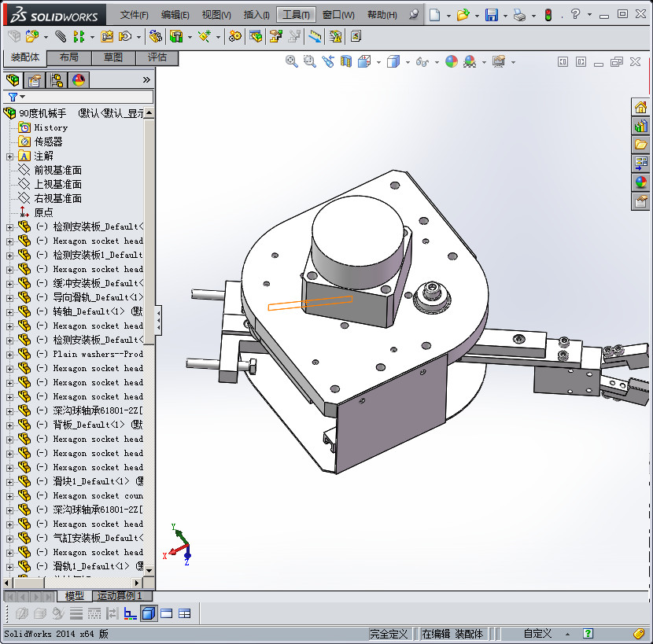Click the Custom Properties icon in task pane
Viewport: 653px width, 644px height.
tap(640, 201)
